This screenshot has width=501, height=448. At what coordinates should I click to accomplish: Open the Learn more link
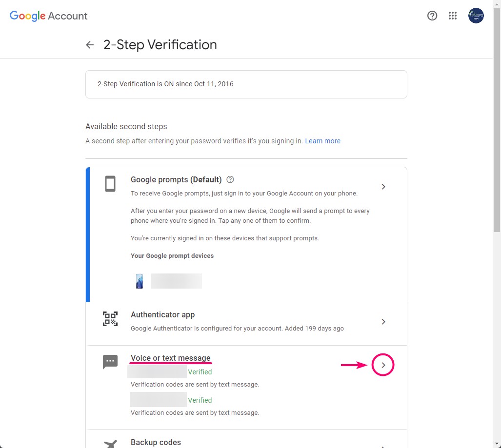[x=322, y=141]
